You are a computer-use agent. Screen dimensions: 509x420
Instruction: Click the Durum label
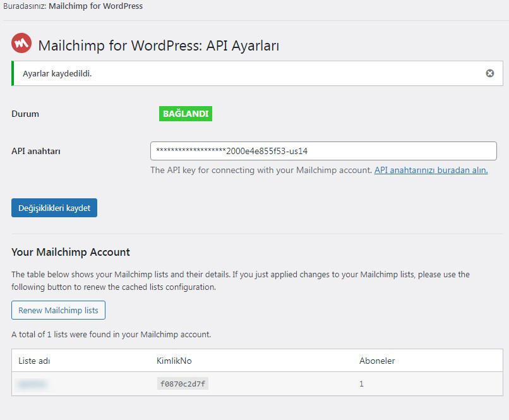point(25,114)
